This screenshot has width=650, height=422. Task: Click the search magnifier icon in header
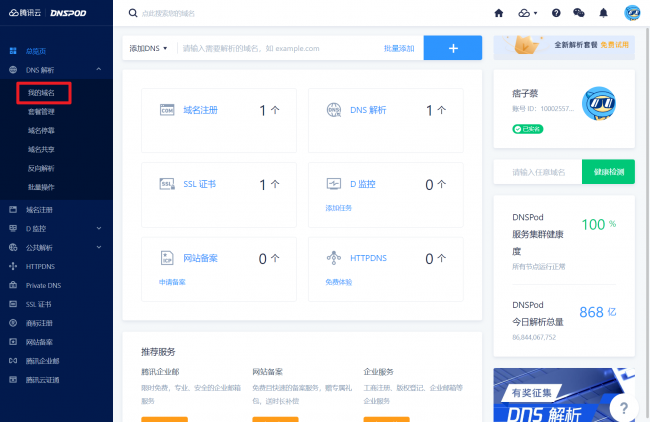tap(133, 13)
